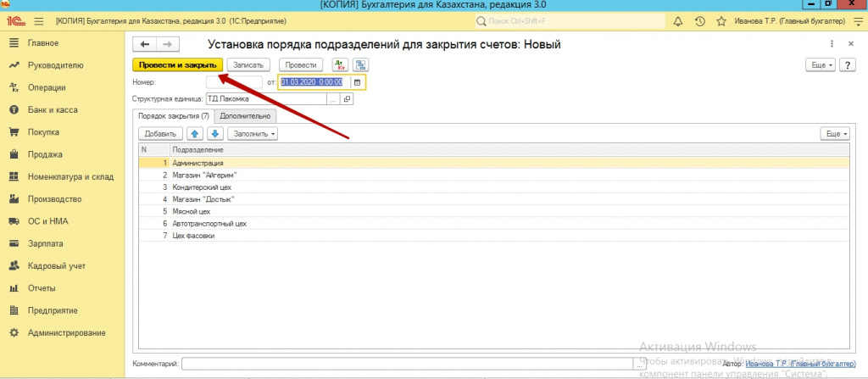
Task: Open the Покупка section
Action: pyautogui.click(x=43, y=132)
